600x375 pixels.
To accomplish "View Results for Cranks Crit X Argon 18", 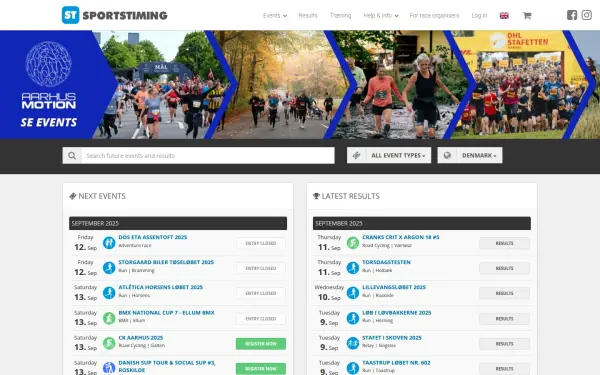I will [504, 243].
